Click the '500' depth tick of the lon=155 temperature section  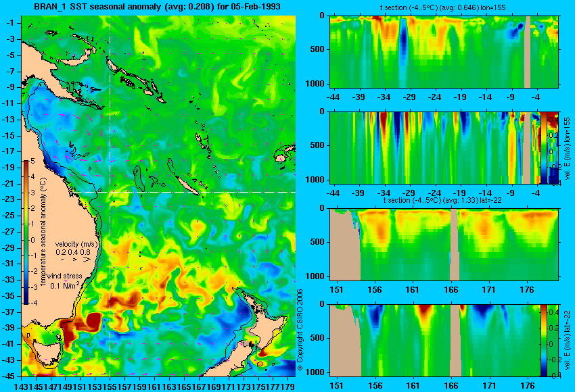pyautogui.click(x=317, y=49)
